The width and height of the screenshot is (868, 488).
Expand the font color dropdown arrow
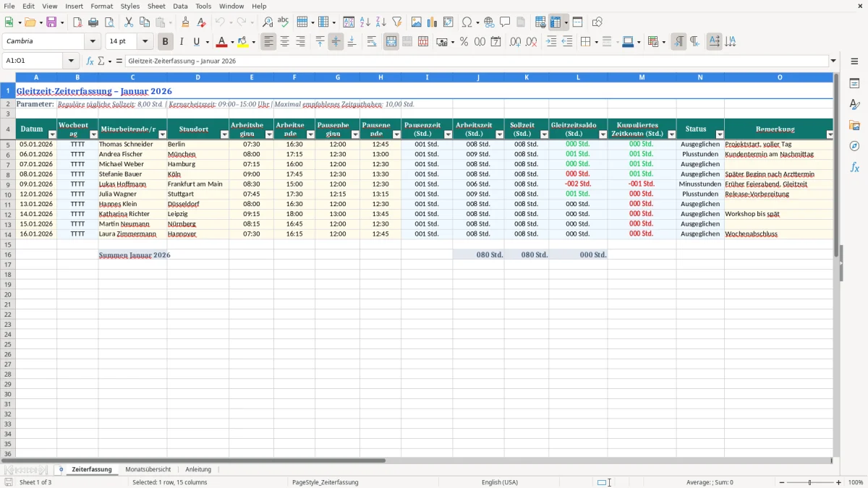coord(232,42)
